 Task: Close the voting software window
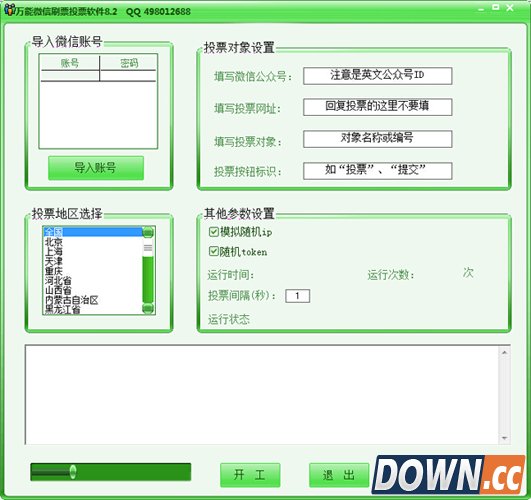coord(510,8)
